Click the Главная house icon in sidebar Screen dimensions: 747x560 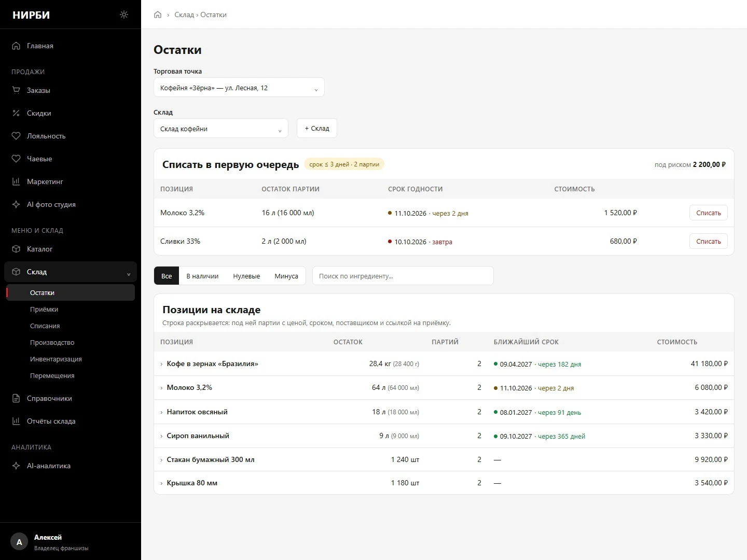16,46
